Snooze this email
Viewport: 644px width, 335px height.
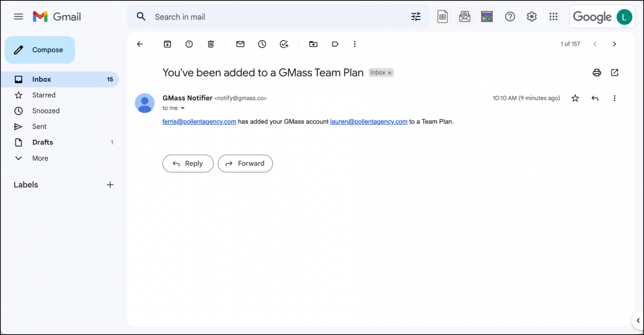262,44
